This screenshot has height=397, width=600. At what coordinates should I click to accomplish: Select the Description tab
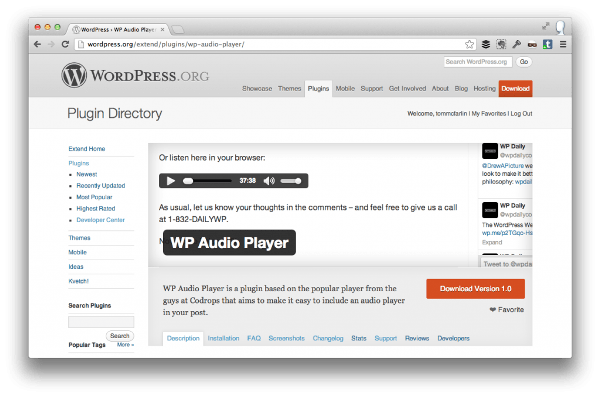click(183, 338)
